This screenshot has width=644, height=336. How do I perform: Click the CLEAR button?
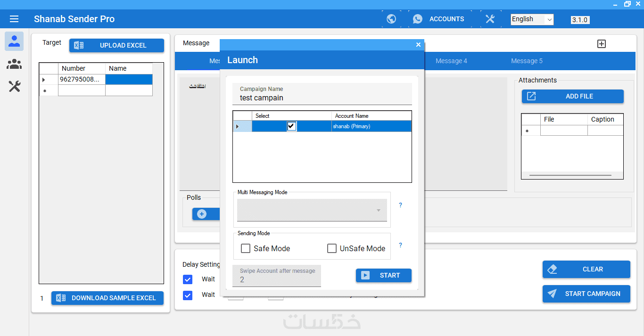point(586,269)
